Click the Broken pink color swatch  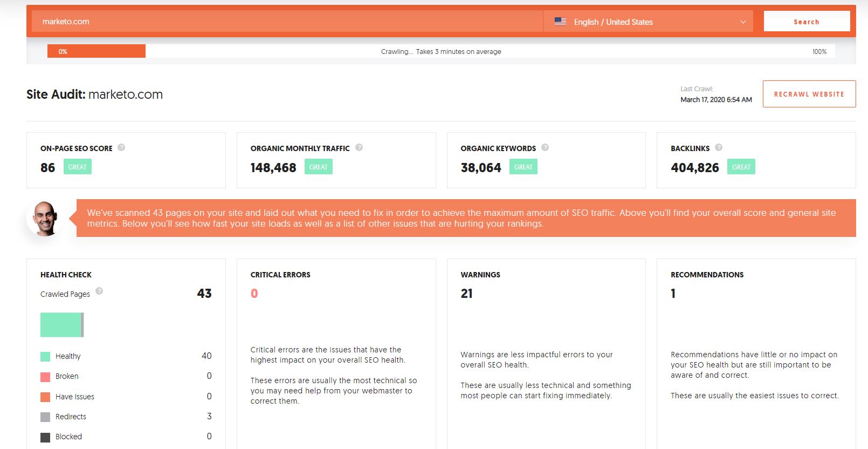(x=45, y=377)
